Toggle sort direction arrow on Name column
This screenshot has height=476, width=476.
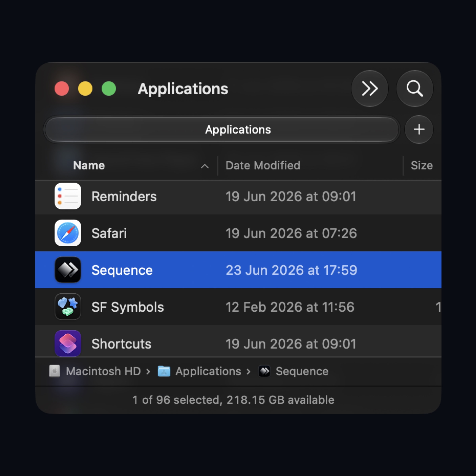[205, 166]
